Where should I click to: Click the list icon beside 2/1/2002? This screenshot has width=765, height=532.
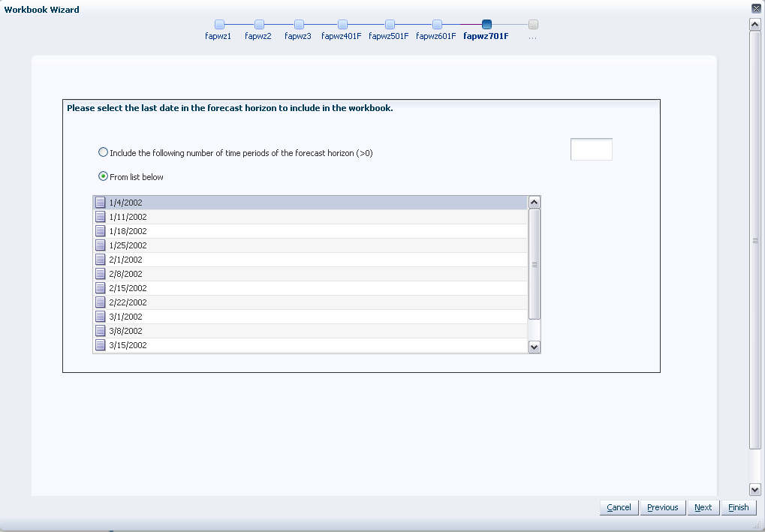pyautogui.click(x=100, y=260)
